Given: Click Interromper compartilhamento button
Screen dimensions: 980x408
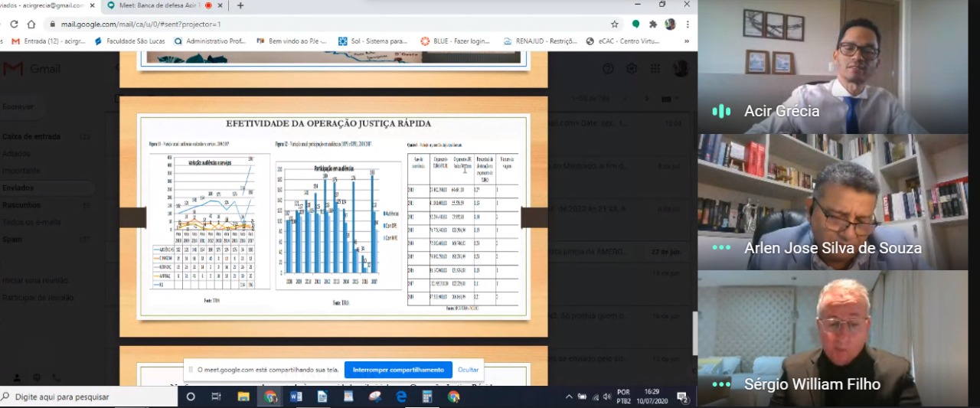Looking at the screenshot, I should coord(398,370).
